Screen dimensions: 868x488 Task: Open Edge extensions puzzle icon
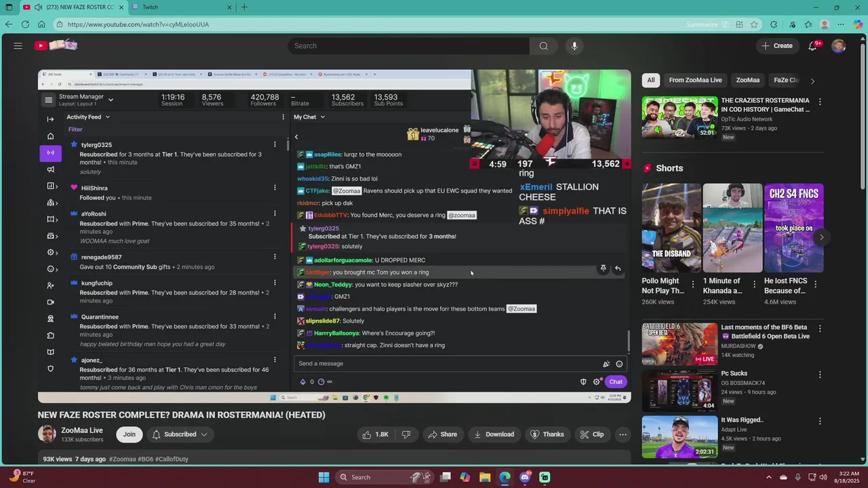point(774,24)
